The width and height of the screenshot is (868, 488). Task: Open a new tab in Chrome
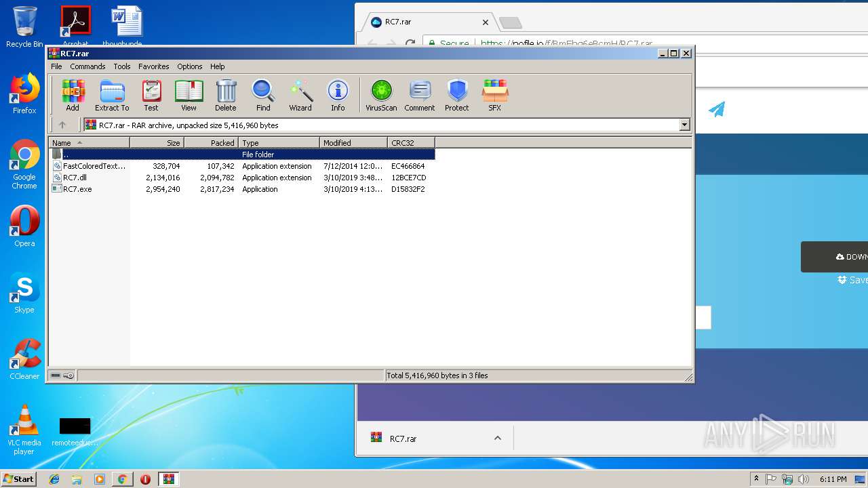[511, 23]
